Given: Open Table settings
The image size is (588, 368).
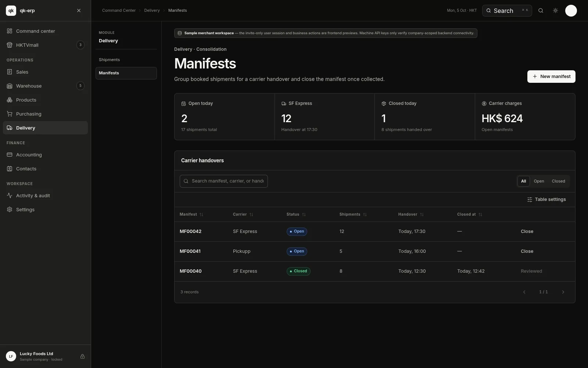Looking at the screenshot, I should [546, 199].
